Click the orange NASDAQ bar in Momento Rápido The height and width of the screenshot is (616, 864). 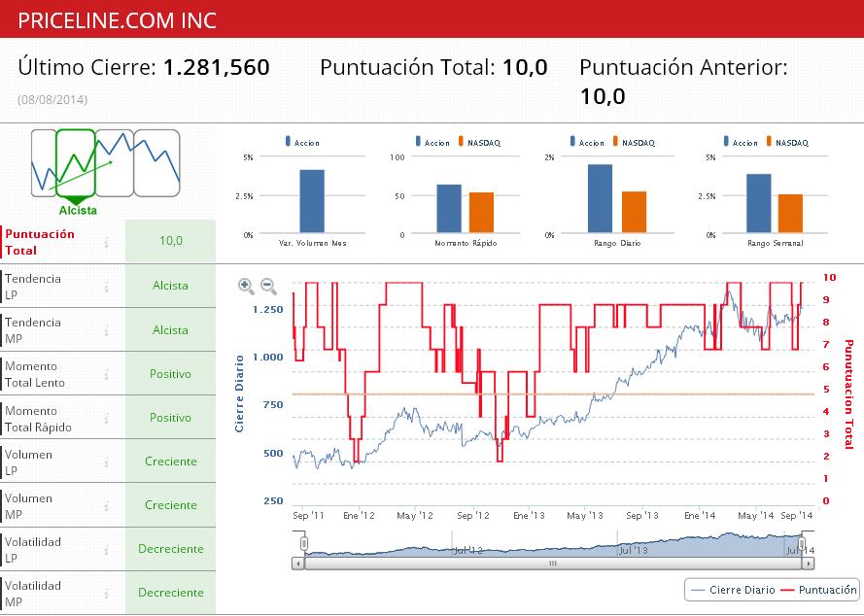click(482, 212)
